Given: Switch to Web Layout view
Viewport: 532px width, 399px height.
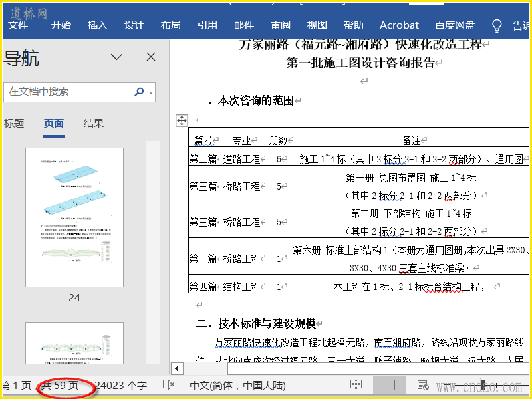Looking at the screenshot, I should tap(422, 385).
